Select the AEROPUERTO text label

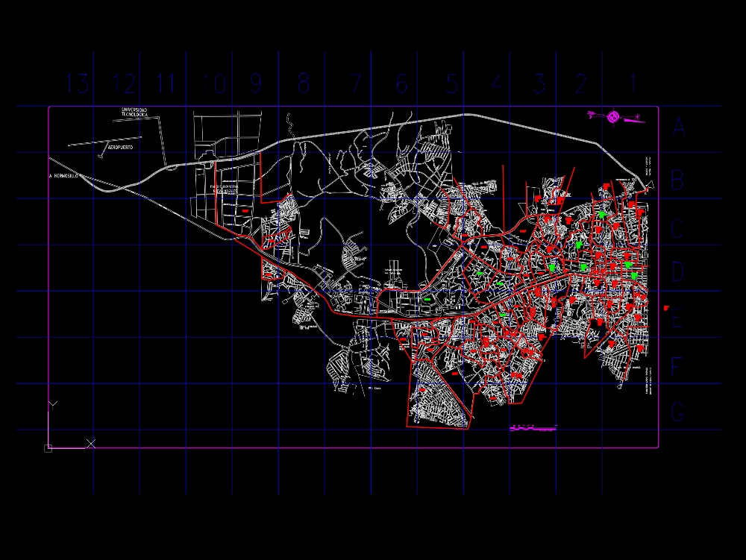click(x=119, y=146)
